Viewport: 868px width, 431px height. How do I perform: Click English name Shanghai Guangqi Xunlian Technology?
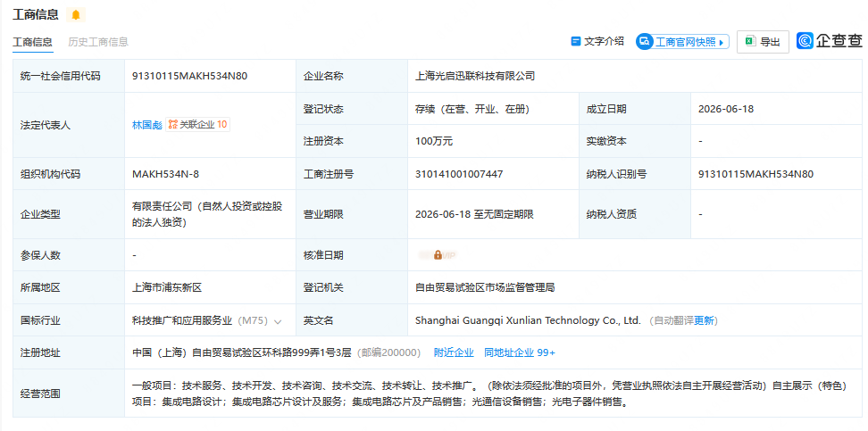coord(528,320)
